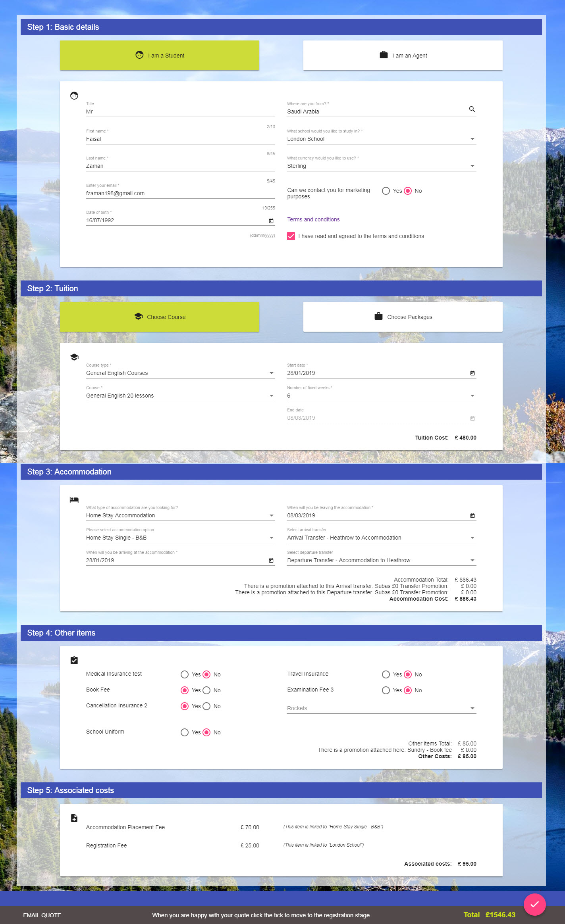Select No for Travel Insurance
Image resolution: width=565 pixels, height=924 pixels.
(408, 674)
